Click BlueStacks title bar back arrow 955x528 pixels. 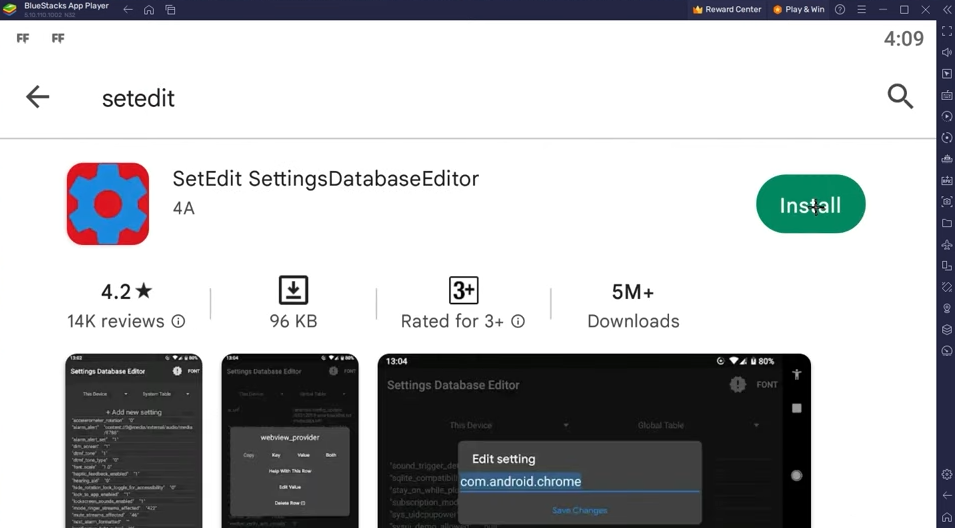[x=128, y=10]
